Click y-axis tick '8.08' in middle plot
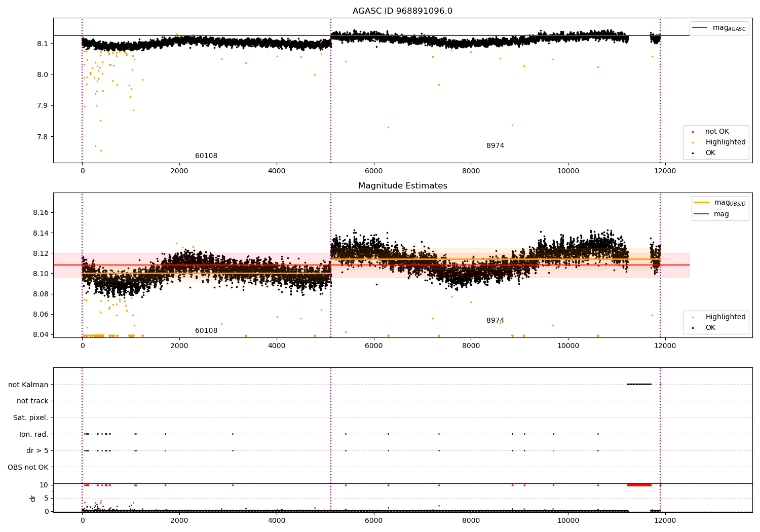This screenshot has height=532, width=760. coord(41,294)
